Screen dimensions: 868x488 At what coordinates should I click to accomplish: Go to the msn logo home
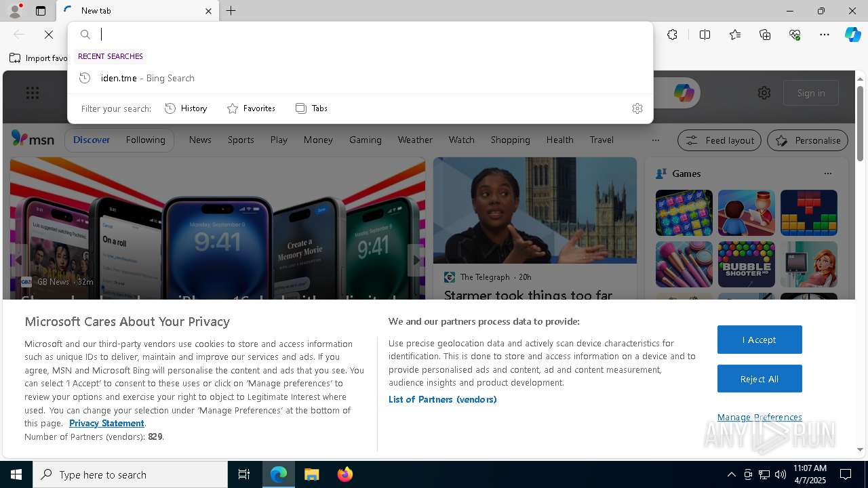point(33,140)
